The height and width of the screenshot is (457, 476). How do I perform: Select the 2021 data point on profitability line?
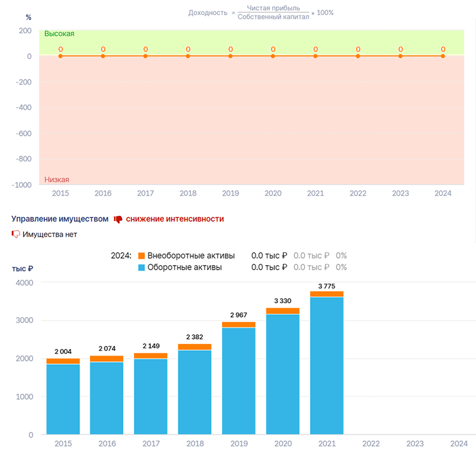pos(315,56)
